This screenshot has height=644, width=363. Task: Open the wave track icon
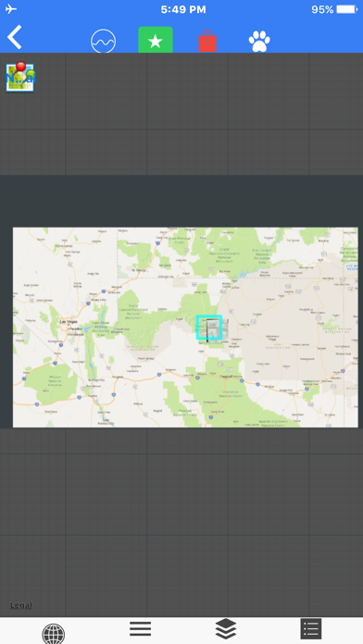(x=103, y=41)
